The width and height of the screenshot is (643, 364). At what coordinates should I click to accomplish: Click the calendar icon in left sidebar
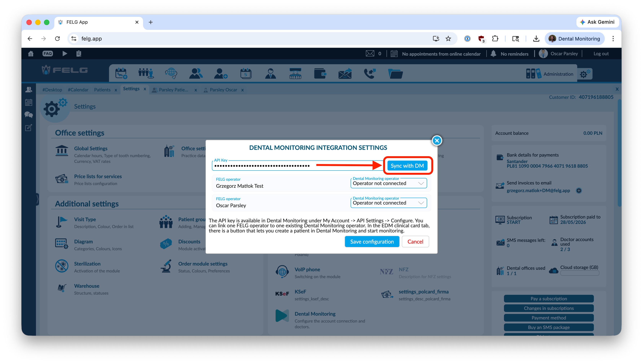29,102
